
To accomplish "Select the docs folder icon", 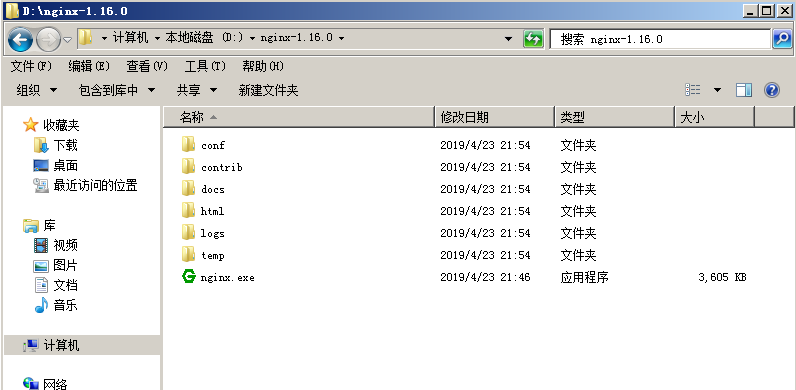I will [x=188, y=188].
